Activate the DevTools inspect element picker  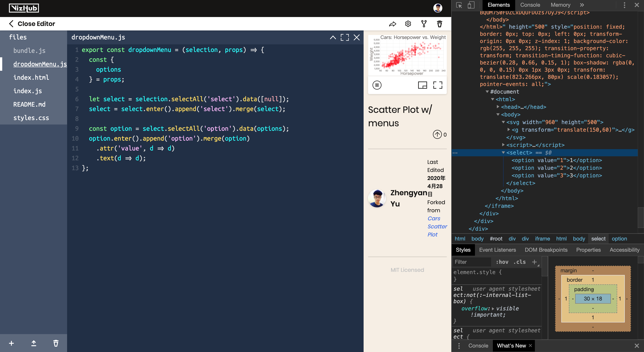[459, 5]
